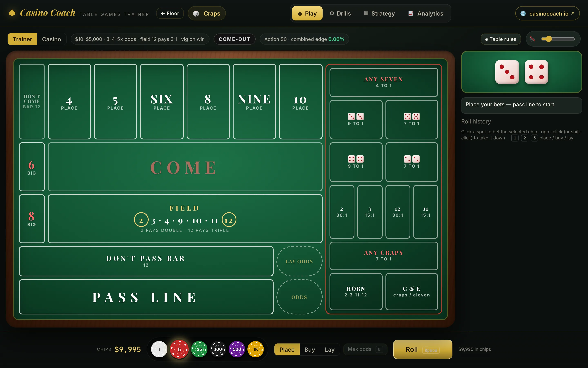Bet on Any Seven 4 to 1

(x=384, y=82)
